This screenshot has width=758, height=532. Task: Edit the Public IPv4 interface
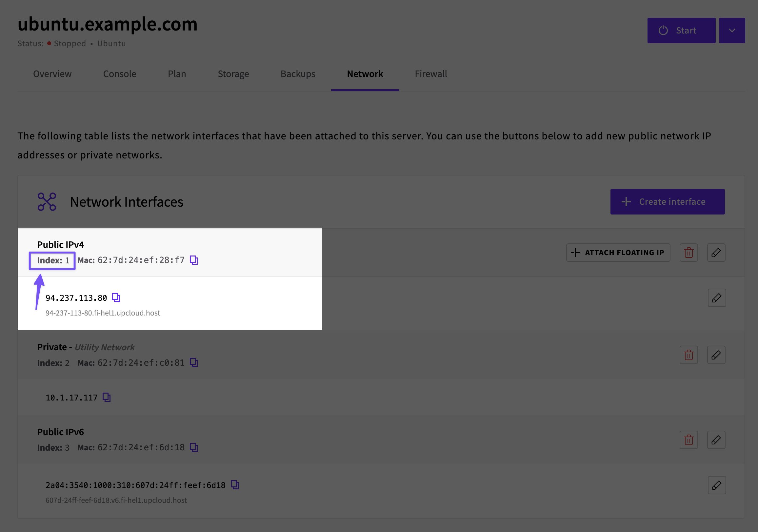click(x=716, y=253)
